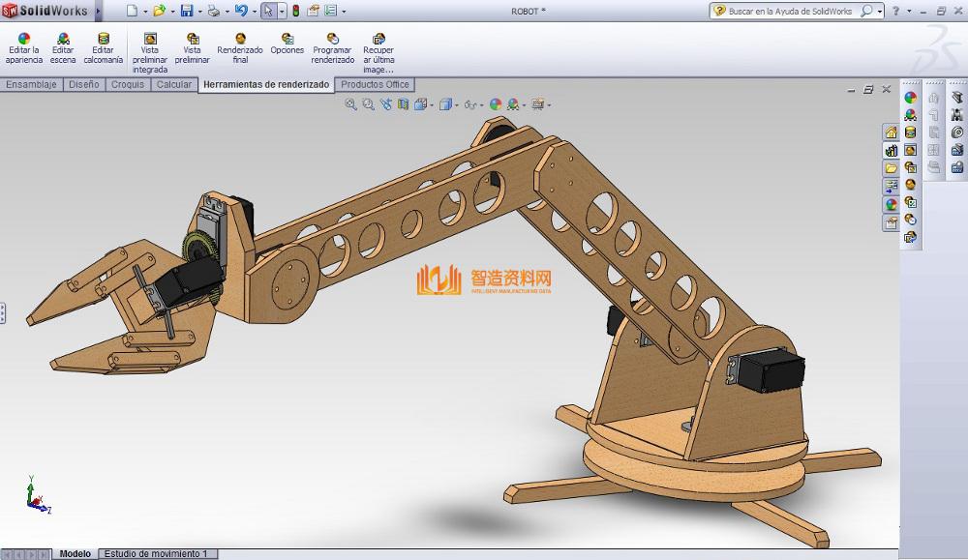Launch Renderizado final
The width and height of the screenshot is (968, 560).
click(240, 39)
